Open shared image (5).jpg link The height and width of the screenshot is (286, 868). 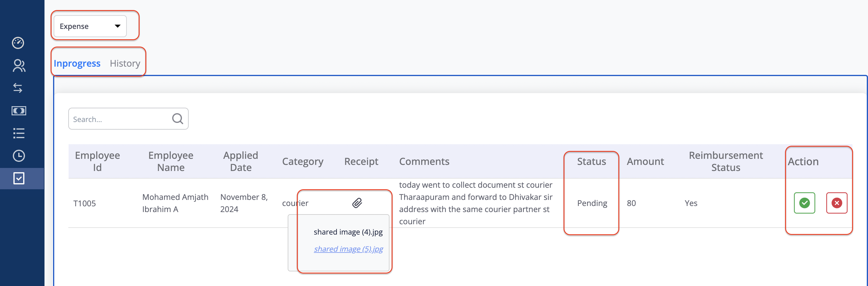coord(348,249)
